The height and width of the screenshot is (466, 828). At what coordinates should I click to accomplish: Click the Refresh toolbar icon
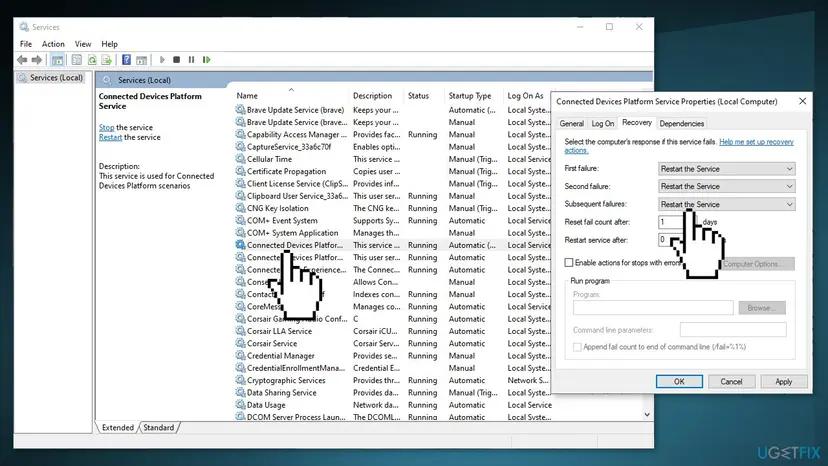tap(92, 60)
